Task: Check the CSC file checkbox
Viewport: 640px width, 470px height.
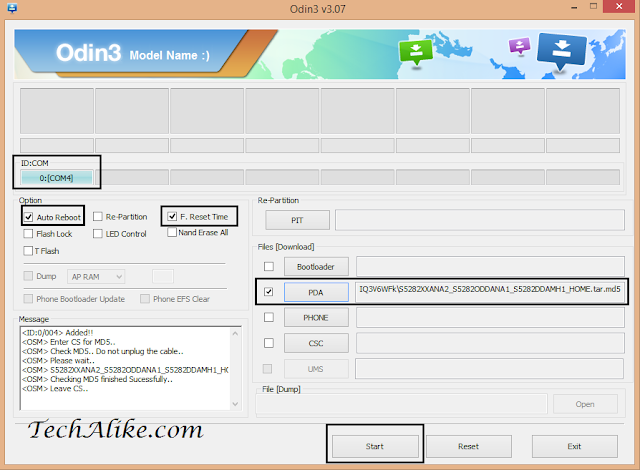Action: click(269, 343)
